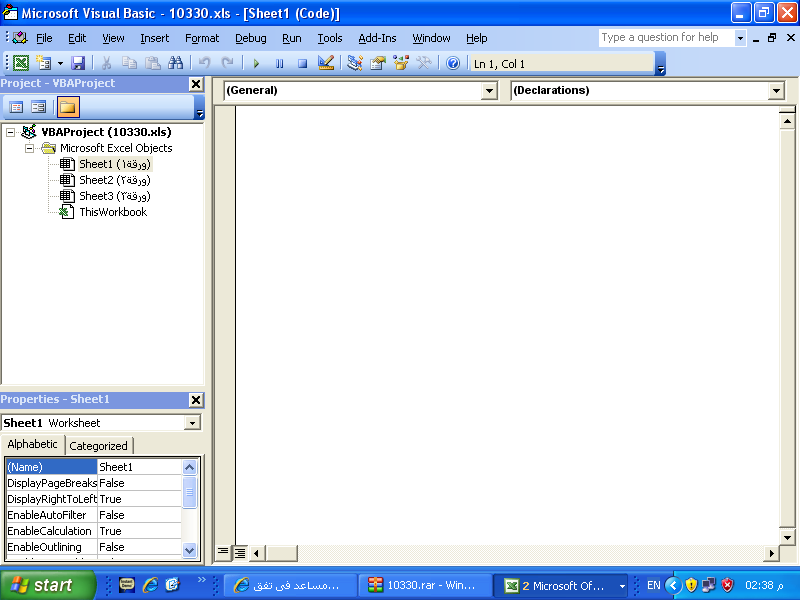Click the blue Help question mark icon
Image resolution: width=800 pixels, height=600 pixels.
(453, 63)
